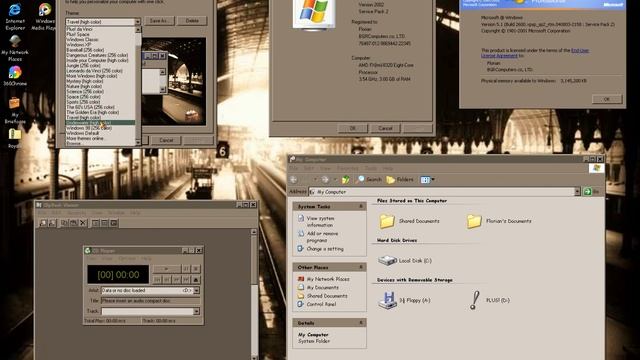Image resolution: width=640 pixels, height=360 pixels.
Task: Open Internet Explorer desktop icon
Action: coord(15,16)
